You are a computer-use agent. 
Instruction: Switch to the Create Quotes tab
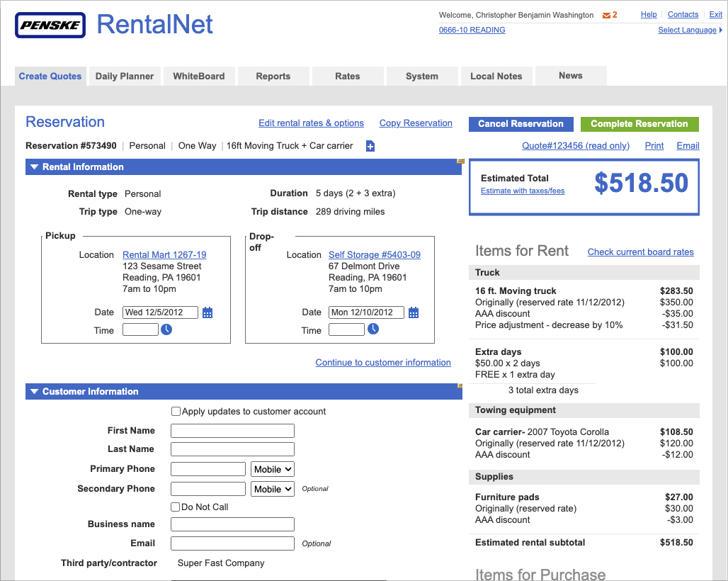[x=50, y=76]
